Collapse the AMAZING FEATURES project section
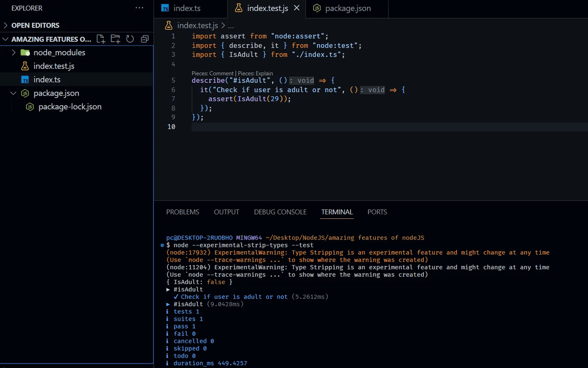 point(5,39)
